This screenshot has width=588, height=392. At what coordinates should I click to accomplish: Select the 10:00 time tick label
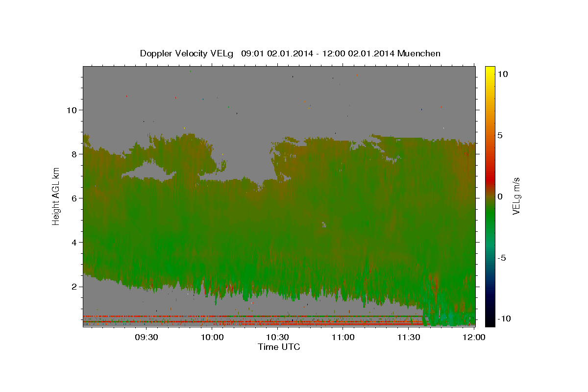click(x=212, y=337)
